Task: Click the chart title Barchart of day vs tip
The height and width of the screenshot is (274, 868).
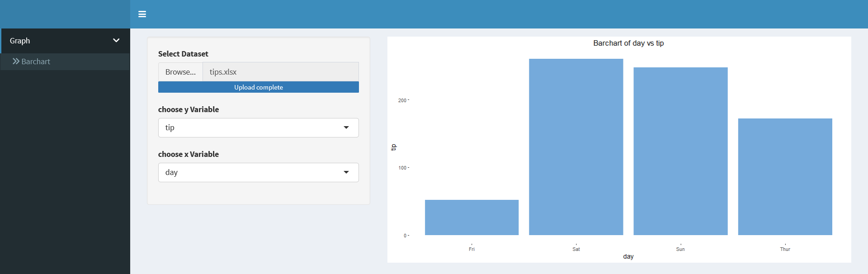Action: coord(628,43)
